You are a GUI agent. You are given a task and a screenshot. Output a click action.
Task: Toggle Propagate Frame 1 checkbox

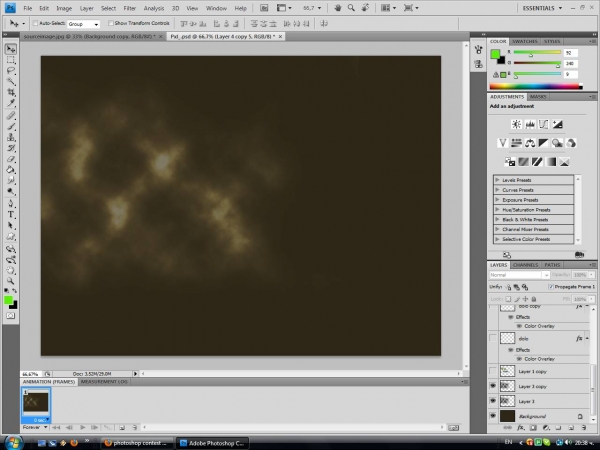551,287
